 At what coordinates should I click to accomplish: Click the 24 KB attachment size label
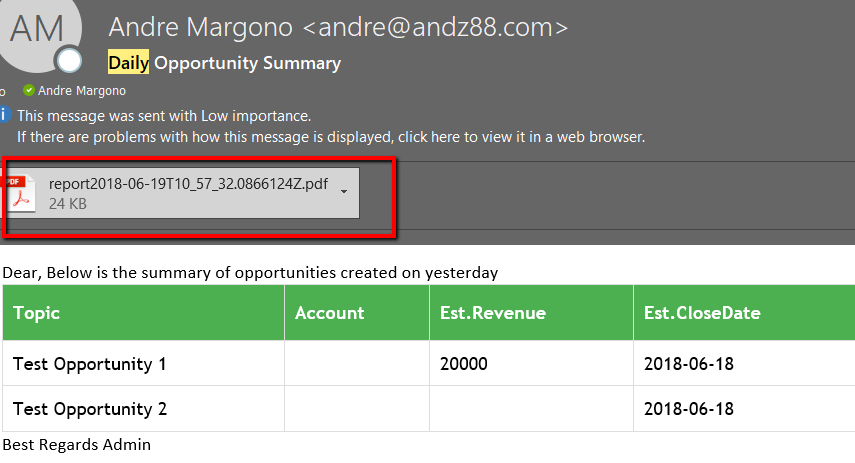click(68, 203)
